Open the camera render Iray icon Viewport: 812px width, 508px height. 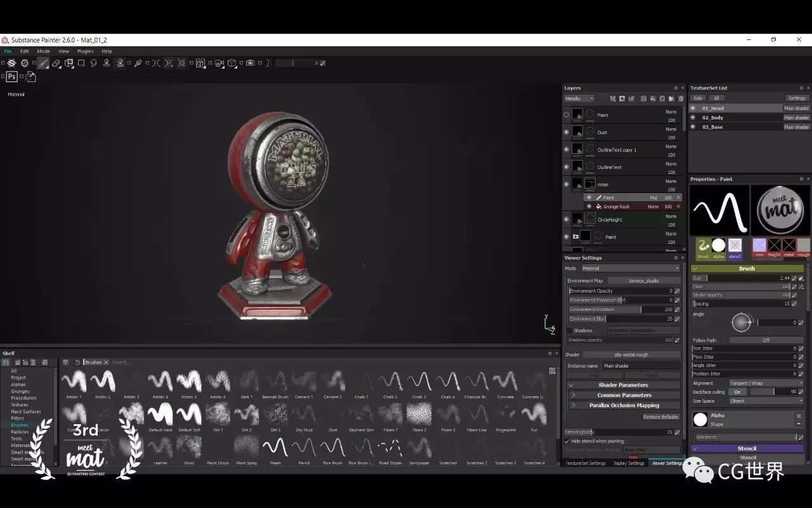click(x=251, y=63)
